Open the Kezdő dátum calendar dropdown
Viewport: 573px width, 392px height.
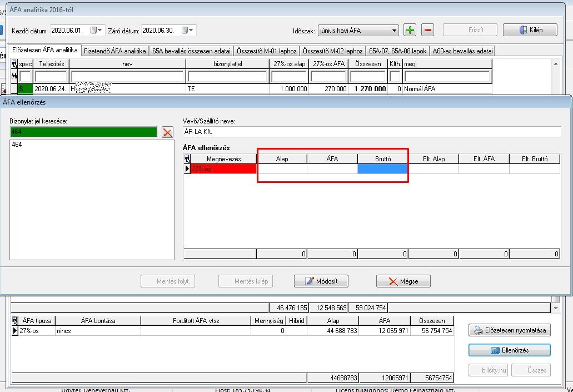97,30
